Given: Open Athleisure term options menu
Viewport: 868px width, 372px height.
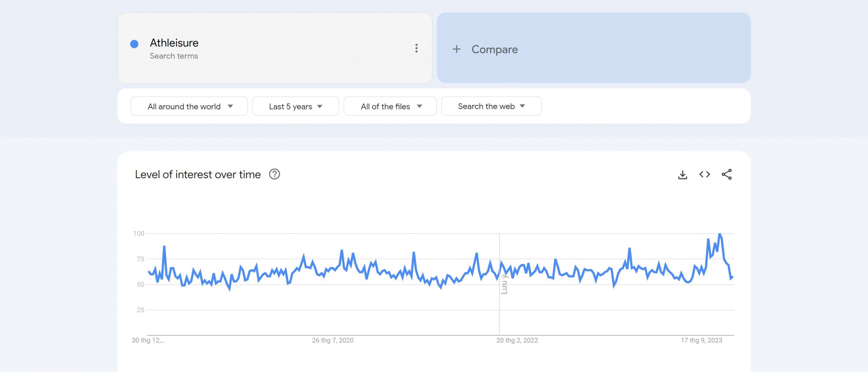Looking at the screenshot, I should click(416, 48).
